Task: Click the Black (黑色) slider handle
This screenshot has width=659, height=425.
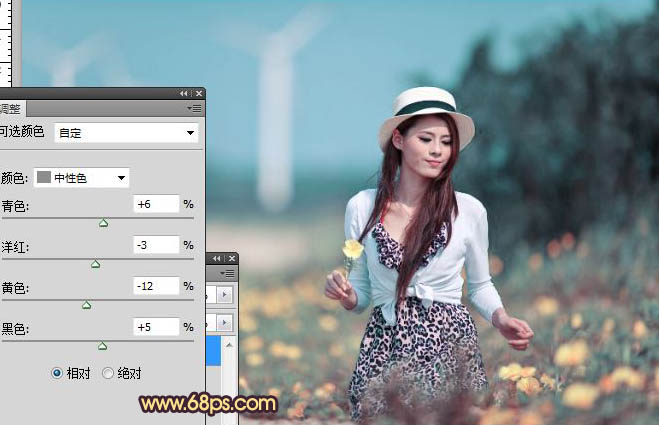Action: pyautogui.click(x=102, y=346)
